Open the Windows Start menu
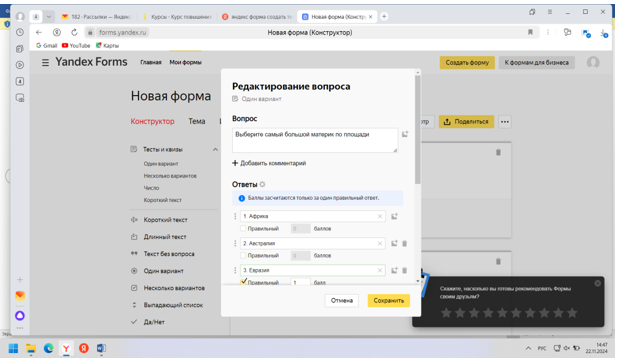Screen dimensions: 618x363 coord(13,348)
